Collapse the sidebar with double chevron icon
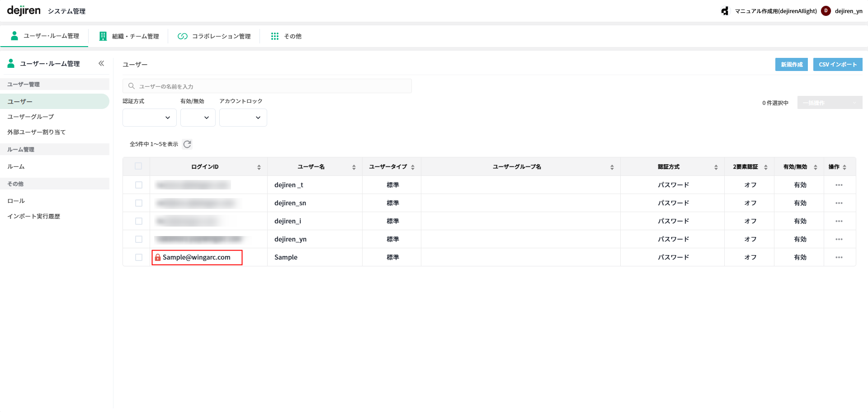868x412 pixels. [101, 63]
